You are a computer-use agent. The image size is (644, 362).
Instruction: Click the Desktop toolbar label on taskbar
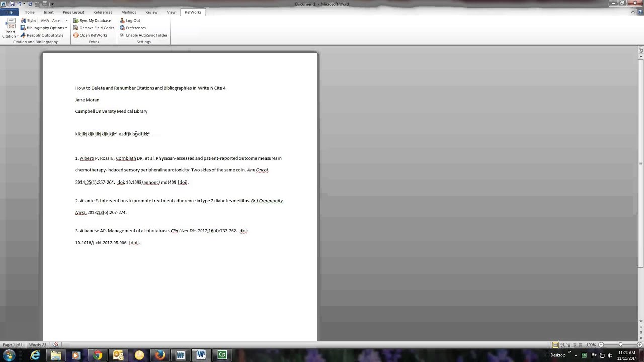(558, 355)
